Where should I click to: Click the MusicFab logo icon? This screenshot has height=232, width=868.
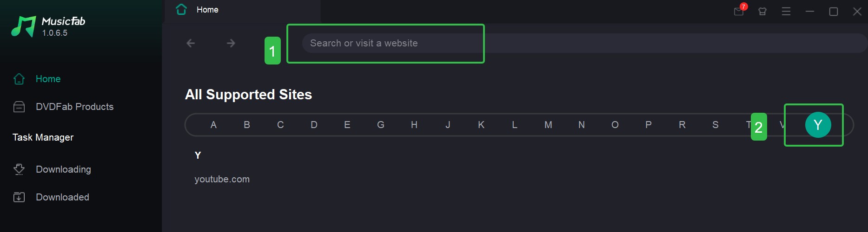point(23,26)
